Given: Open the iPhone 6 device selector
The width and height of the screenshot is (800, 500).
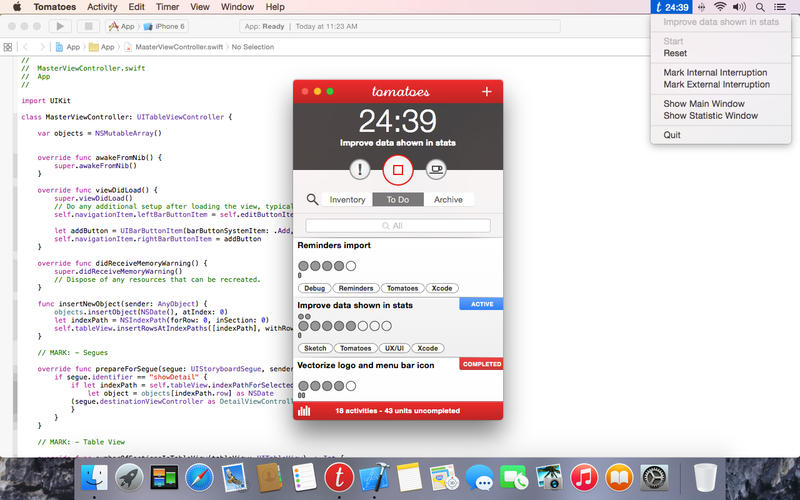Looking at the screenshot, I should click(165, 27).
